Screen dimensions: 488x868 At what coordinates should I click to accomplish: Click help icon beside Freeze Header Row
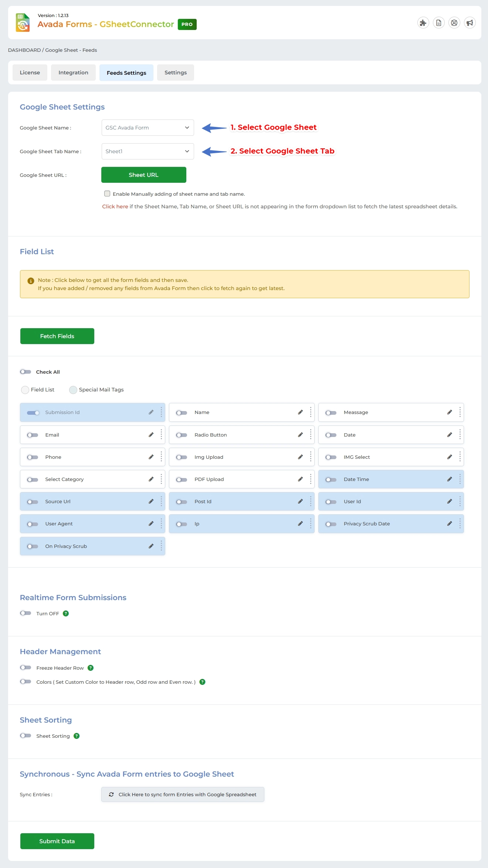click(x=91, y=668)
